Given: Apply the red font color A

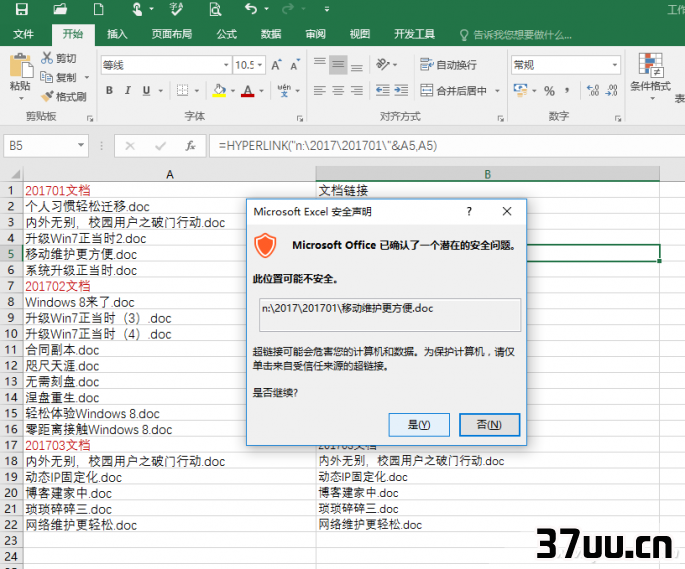Looking at the screenshot, I should pyautogui.click(x=248, y=90).
